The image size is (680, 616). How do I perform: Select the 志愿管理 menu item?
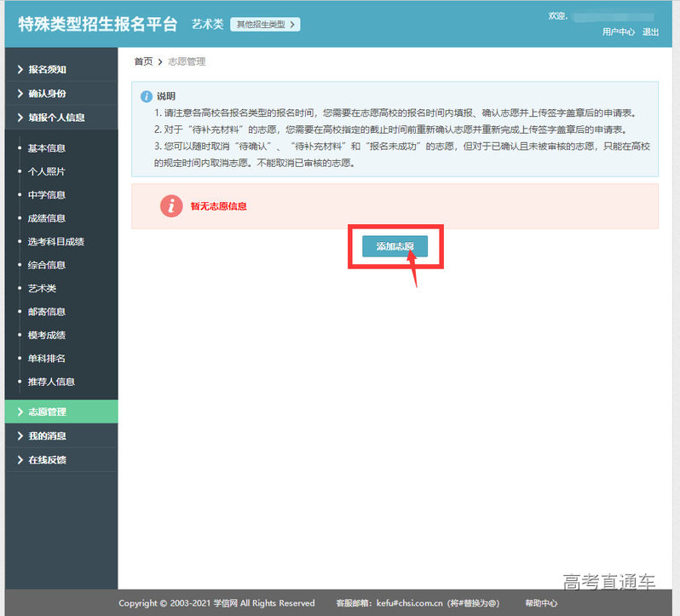point(47,412)
